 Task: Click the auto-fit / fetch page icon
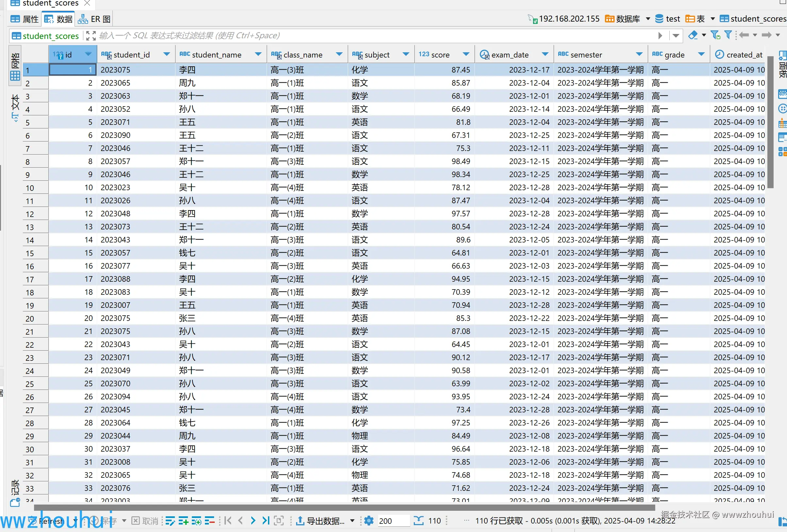tap(279, 521)
